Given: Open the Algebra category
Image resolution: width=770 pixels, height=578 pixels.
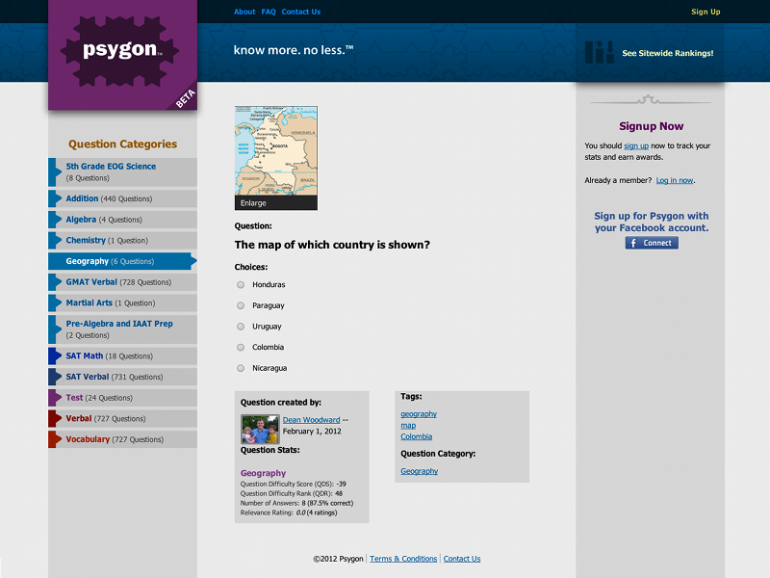Looking at the screenshot, I should click(x=122, y=220).
